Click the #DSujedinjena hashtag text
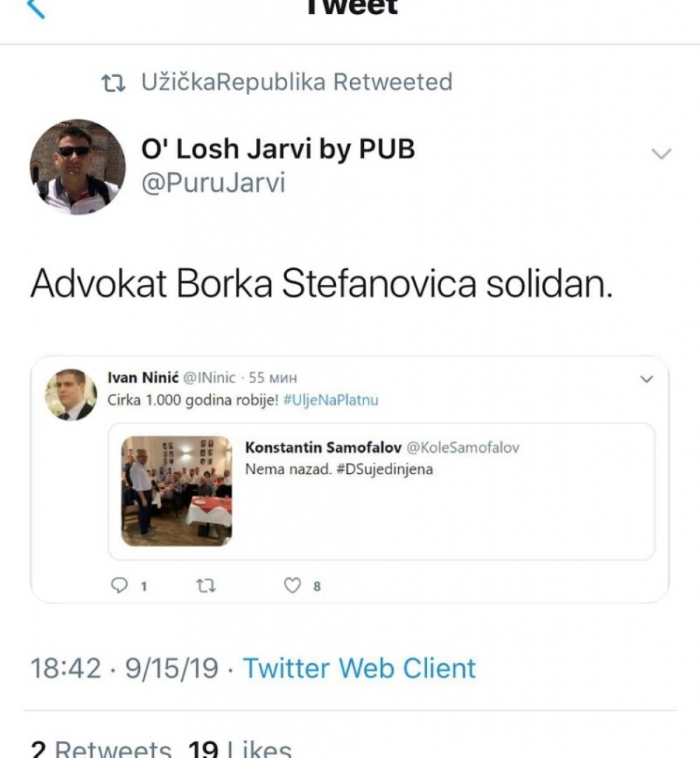 click(x=384, y=469)
